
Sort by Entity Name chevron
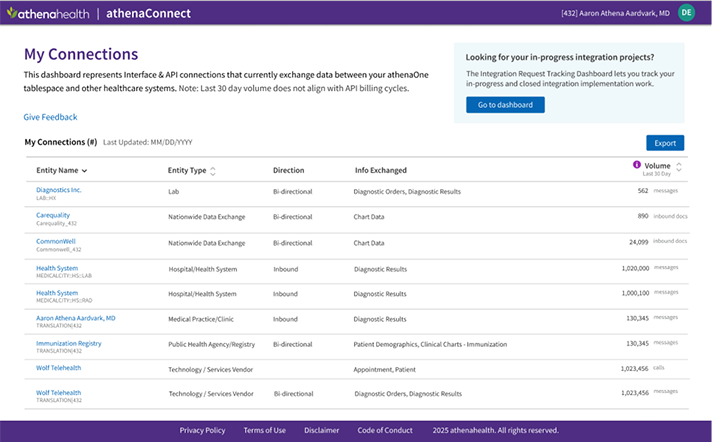(84, 171)
